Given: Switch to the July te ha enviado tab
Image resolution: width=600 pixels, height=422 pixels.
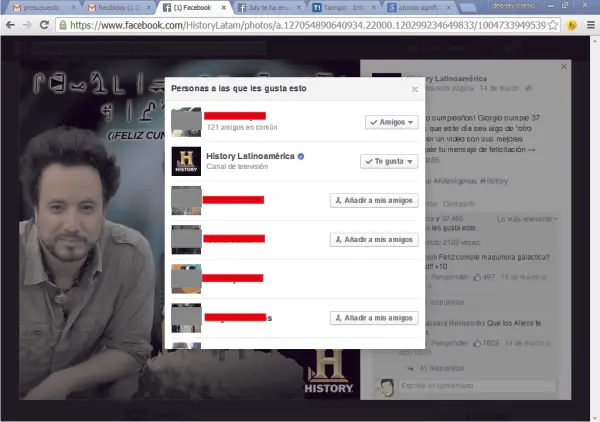Looking at the screenshot, I should [x=267, y=8].
